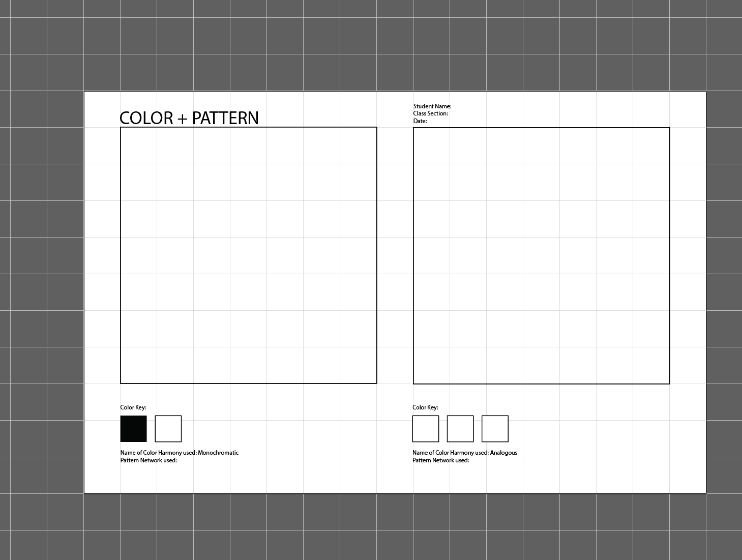Select the black color swatch

(133, 428)
